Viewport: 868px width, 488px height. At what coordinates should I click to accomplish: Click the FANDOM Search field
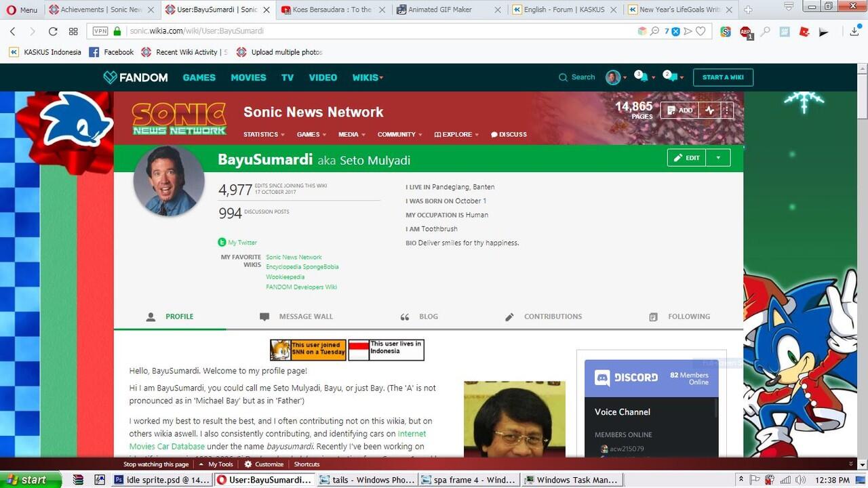coord(576,77)
